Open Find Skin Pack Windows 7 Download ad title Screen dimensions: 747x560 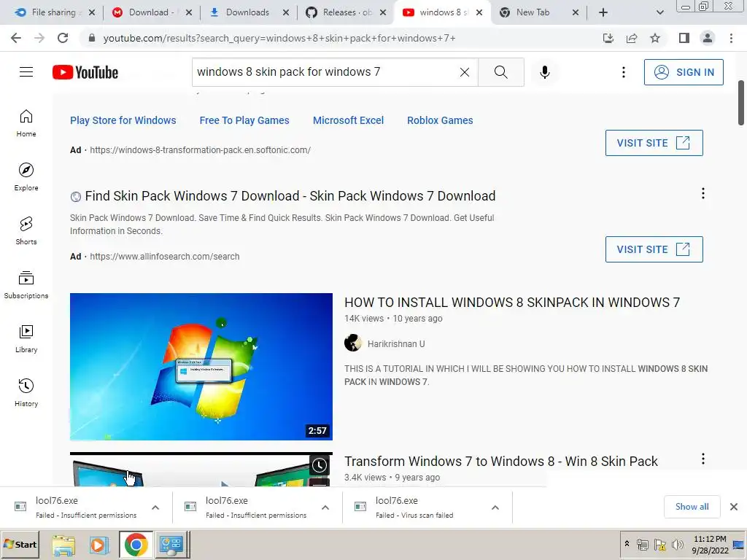click(x=290, y=196)
